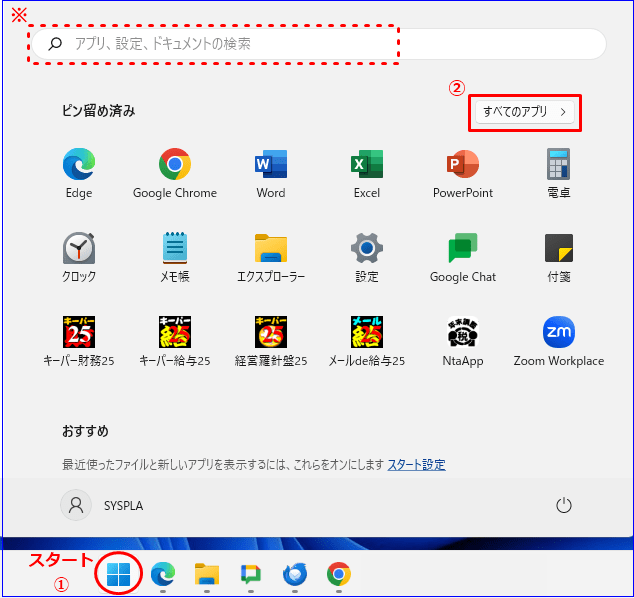Open Edge from the taskbar
This screenshot has height=598, width=634.
[x=163, y=574]
